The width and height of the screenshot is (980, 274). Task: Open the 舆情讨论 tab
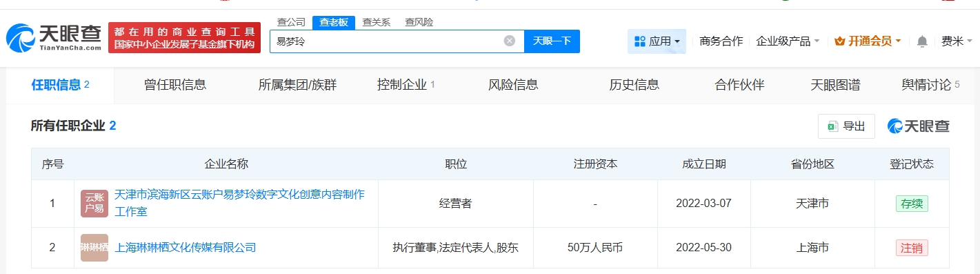[930, 85]
